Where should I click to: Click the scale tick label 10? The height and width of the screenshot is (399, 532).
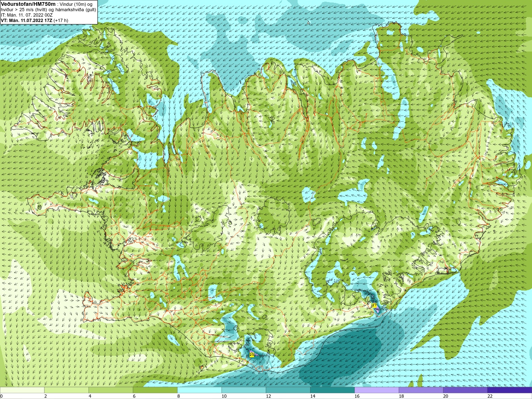coord(224,396)
